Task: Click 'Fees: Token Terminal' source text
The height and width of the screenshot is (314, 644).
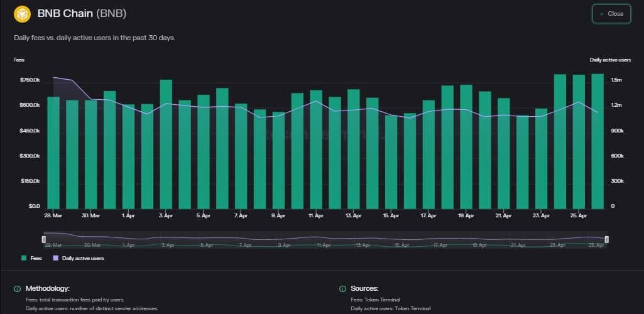Action: pyautogui.click(x=375, y=300)
